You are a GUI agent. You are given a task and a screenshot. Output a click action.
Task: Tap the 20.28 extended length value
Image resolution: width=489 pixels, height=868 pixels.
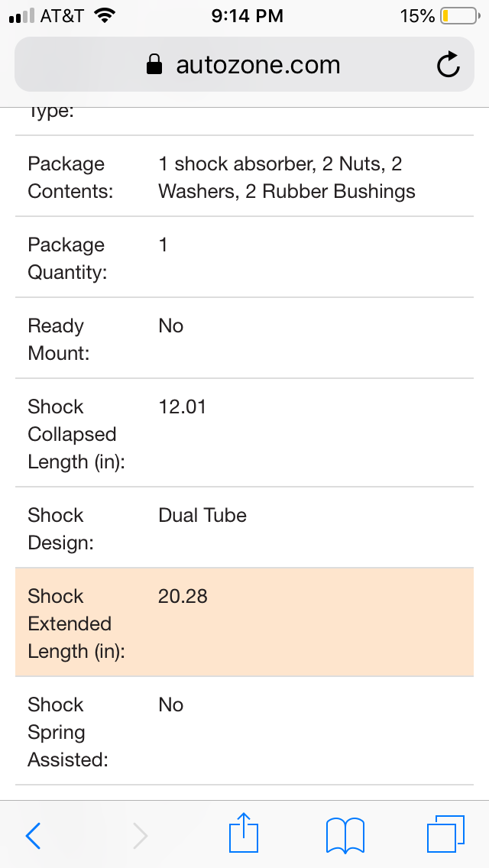click(x=183, y=596)
